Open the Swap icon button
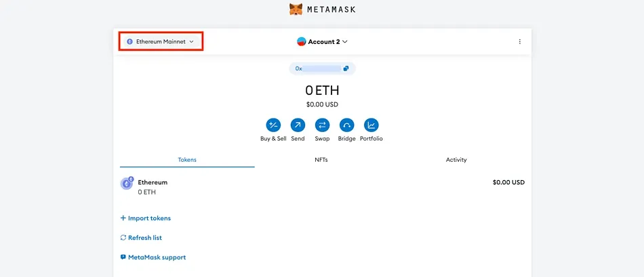 (x=322, y=125)
